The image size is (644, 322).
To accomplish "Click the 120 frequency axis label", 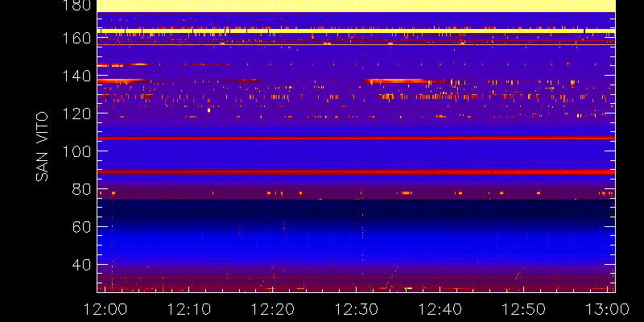I will [76, 114].
